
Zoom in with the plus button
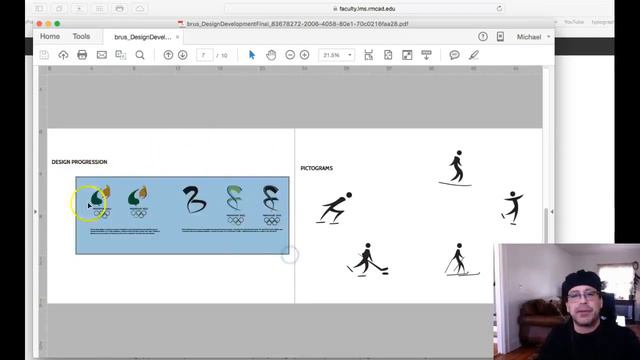point(304,55)
